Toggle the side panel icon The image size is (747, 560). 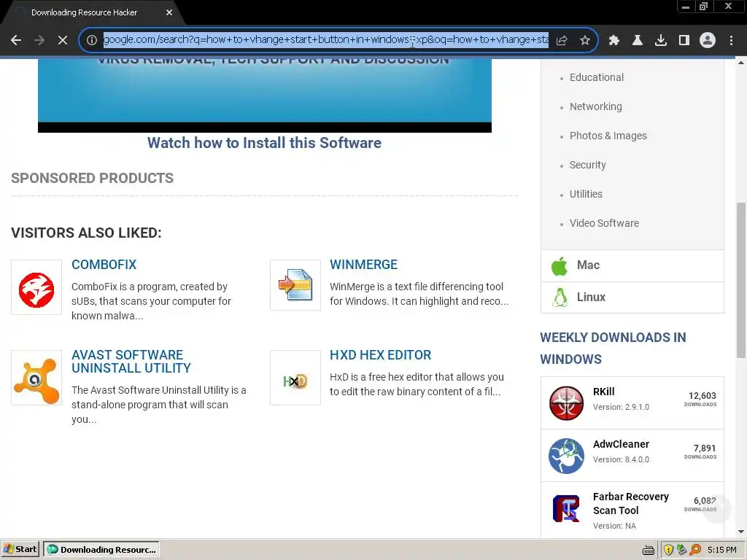point(684,41)
